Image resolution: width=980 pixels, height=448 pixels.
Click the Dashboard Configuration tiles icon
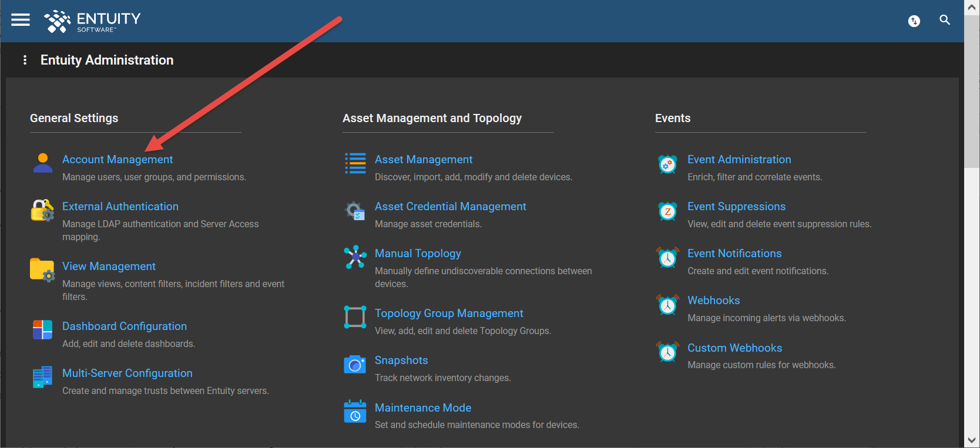tap(42, 330)
